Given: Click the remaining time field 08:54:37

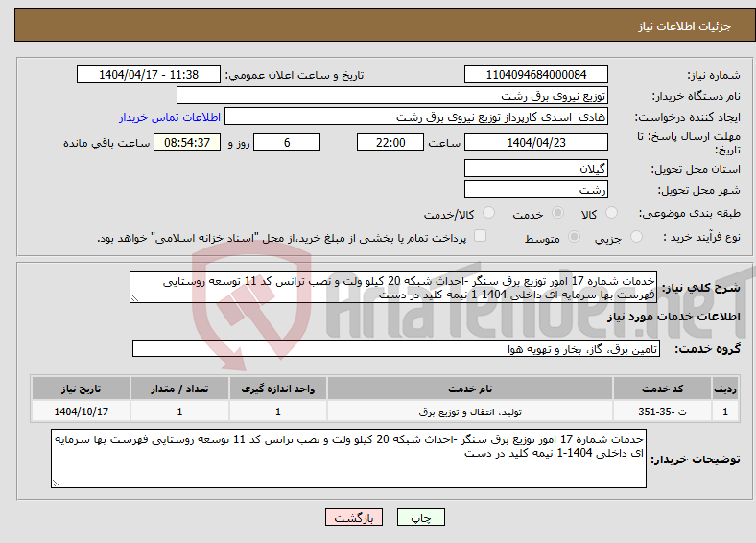Looking at the screenshot, I should [x=187, y=142].
